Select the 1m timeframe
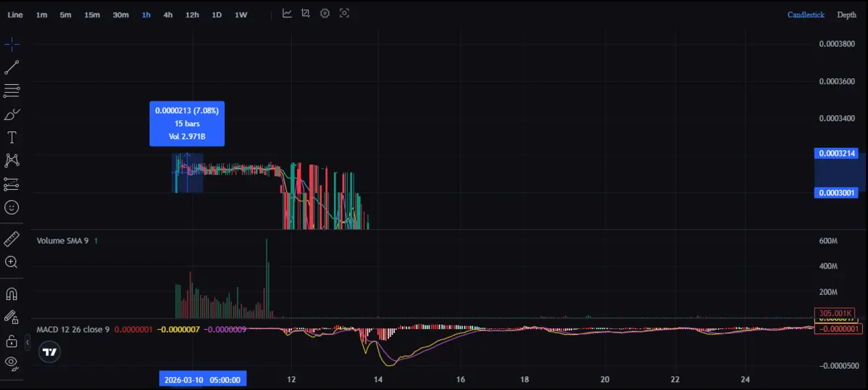Image resolution: width=868 pixels, height=390 pixels. pyautogui.click(x=41, y=15)
